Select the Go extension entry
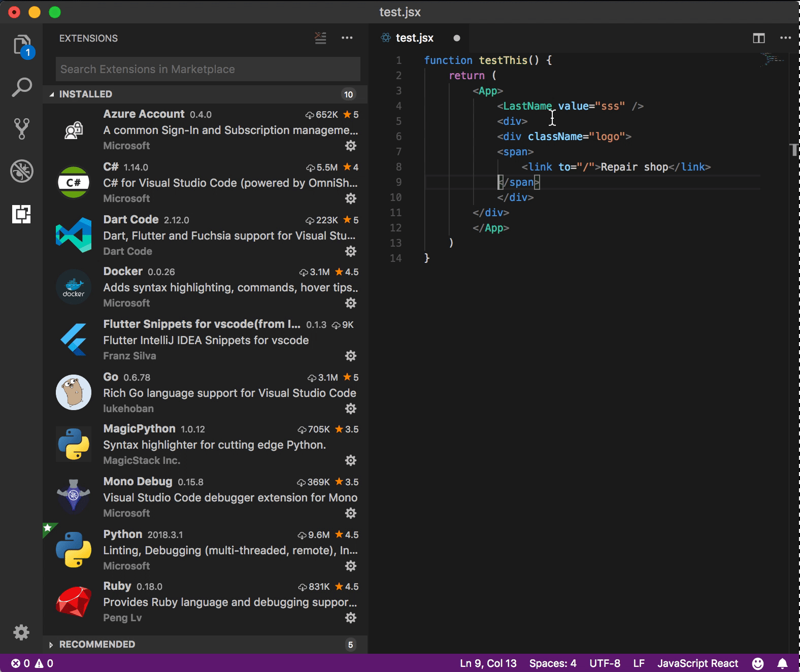 (x=205, y=393)
